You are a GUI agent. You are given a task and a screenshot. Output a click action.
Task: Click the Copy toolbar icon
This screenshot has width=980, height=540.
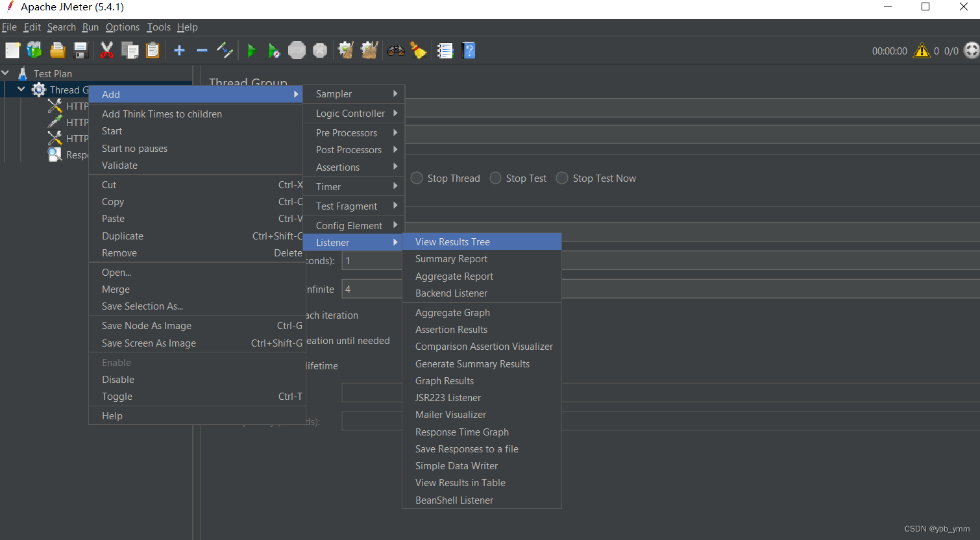(130, 50)
